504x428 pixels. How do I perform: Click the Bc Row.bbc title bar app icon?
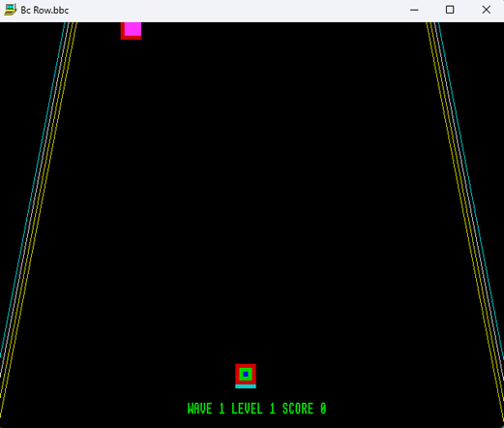tap(10, 10)
